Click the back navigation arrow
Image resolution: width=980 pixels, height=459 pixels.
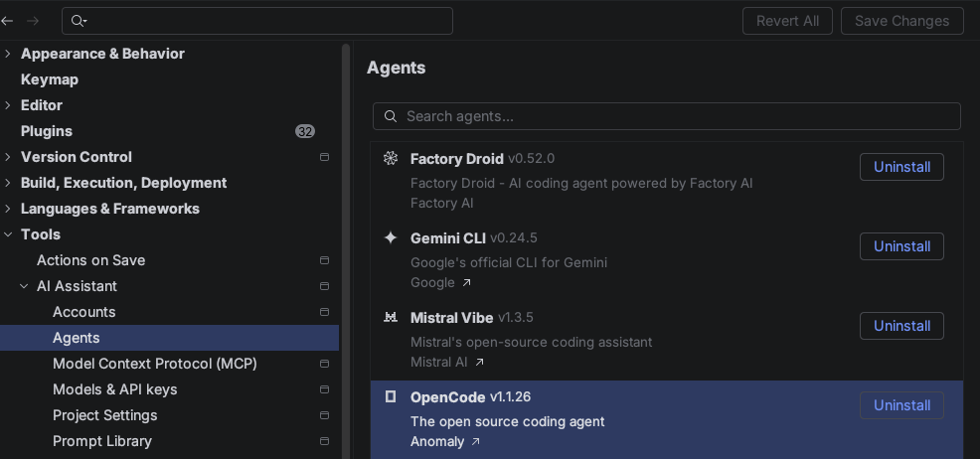[8, 21]
